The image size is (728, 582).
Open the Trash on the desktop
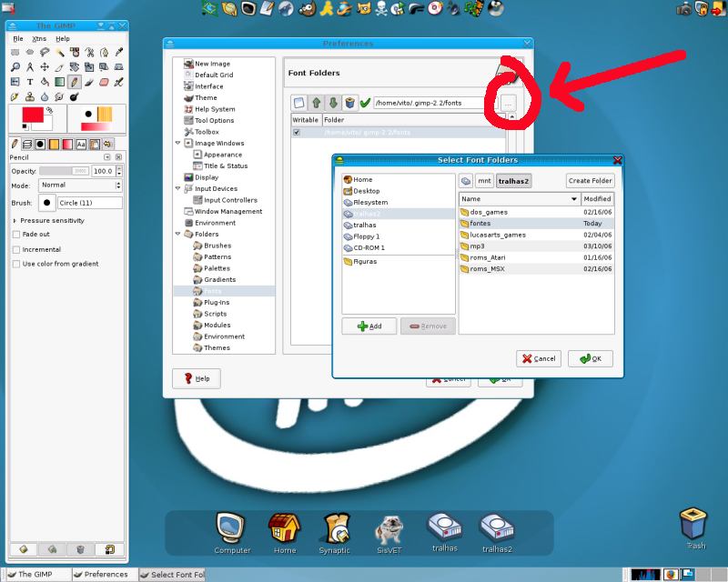click(x=694, y=528)
